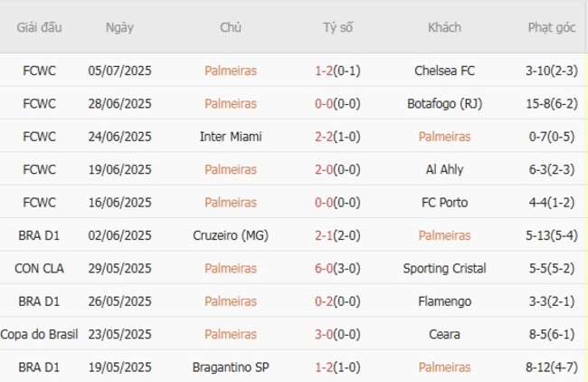Select Botafogo (RJ) away team
This screenshot has height=382, width=588.
click(444, 103)
